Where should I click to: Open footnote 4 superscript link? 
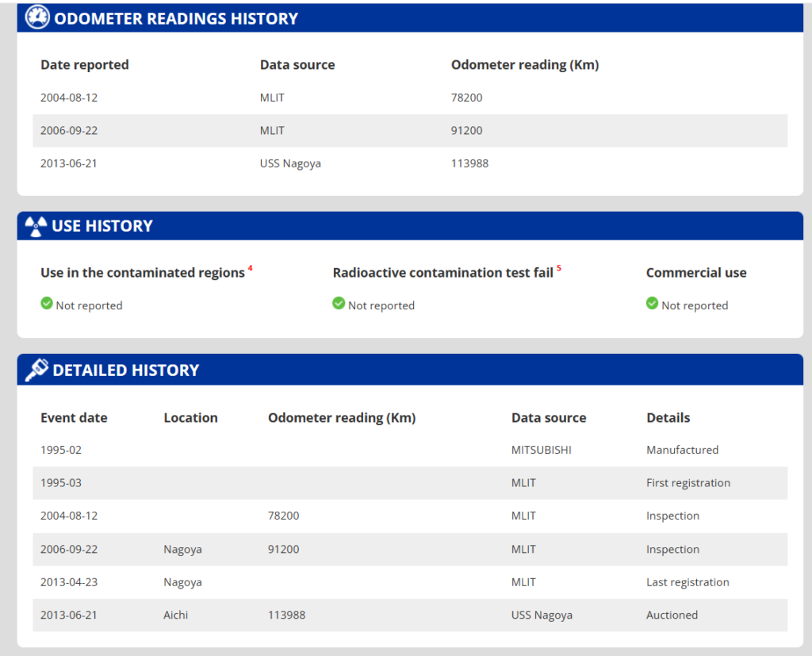coord(250,268)
